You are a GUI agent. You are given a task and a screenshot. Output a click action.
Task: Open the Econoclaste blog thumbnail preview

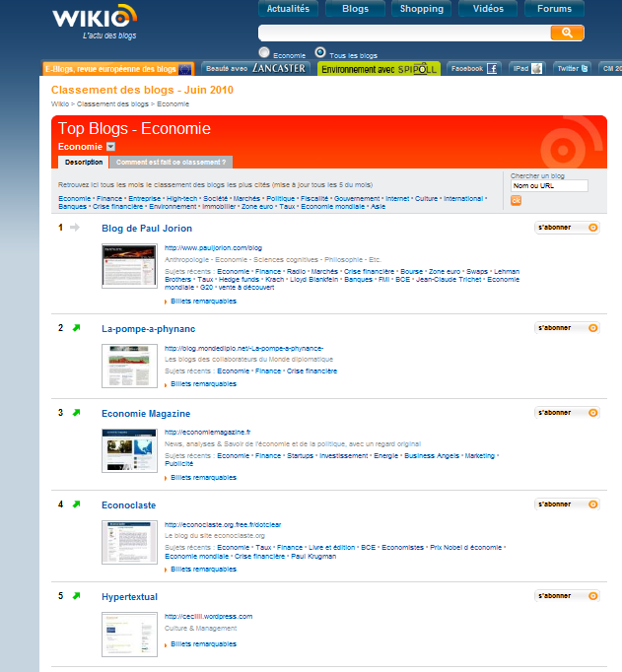click(x=129, y=542)
